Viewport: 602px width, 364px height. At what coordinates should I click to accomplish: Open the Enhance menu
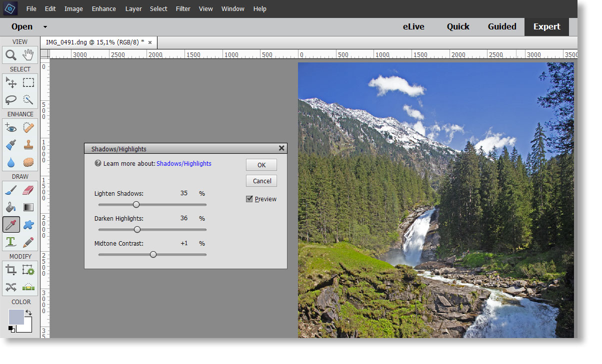[x=103, y=9]
